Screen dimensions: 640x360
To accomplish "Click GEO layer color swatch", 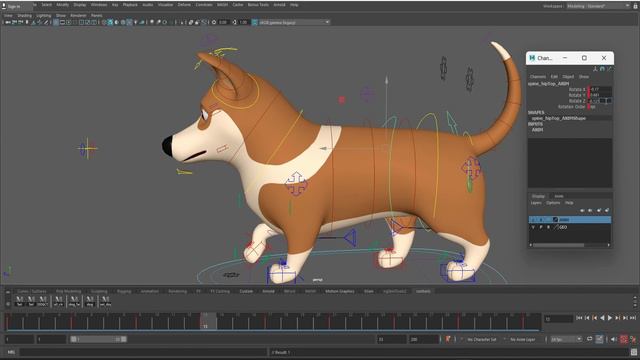I will [x=556, y=227].
